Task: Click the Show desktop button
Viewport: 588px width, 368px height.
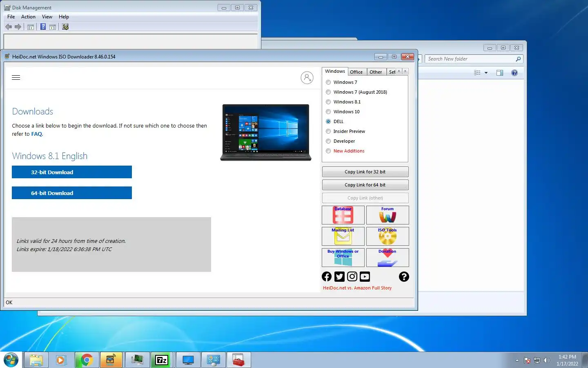Action: 585,360
